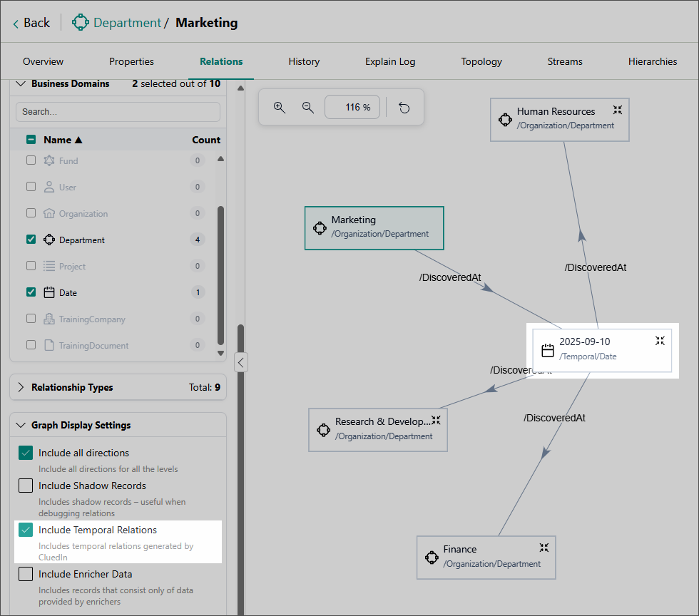Screen dimensions: 699x616
Task: Collapse the 2025-09-10 date node icon
Action: [x=660, y=341]
